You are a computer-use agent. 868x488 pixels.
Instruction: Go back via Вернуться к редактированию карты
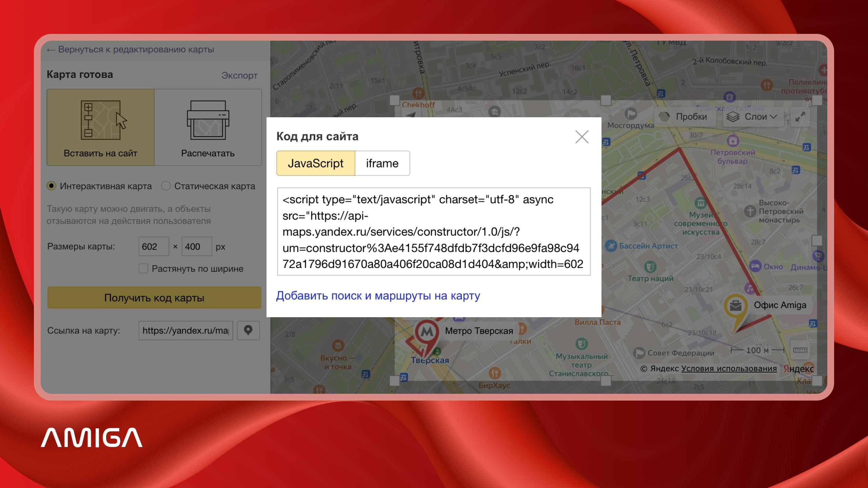point(131,49)
